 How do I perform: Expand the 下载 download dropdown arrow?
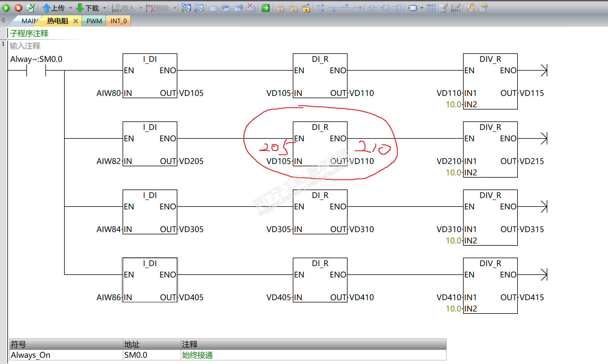click(x=105, y=8)
